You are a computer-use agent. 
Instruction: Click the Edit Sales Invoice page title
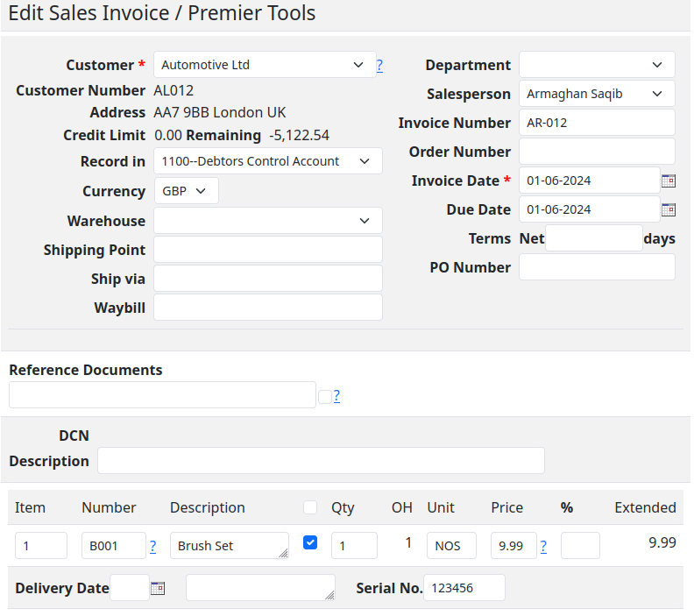click(x=161, y=13)
